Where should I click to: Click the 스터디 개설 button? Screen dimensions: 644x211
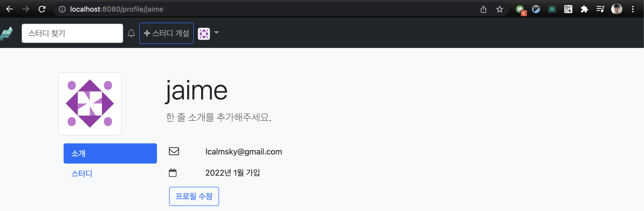click(x=167, y=33)
